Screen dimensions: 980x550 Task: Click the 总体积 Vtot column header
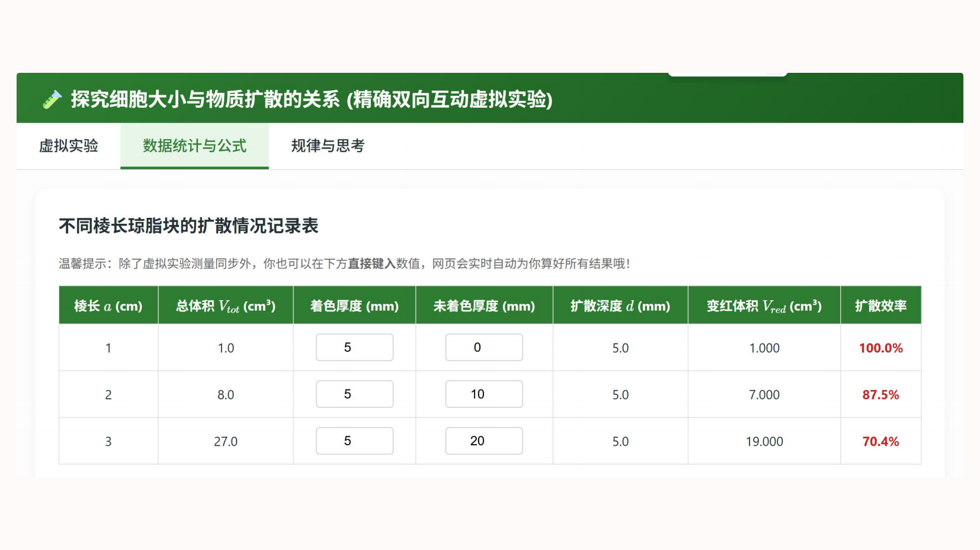[x=226, y=305]
